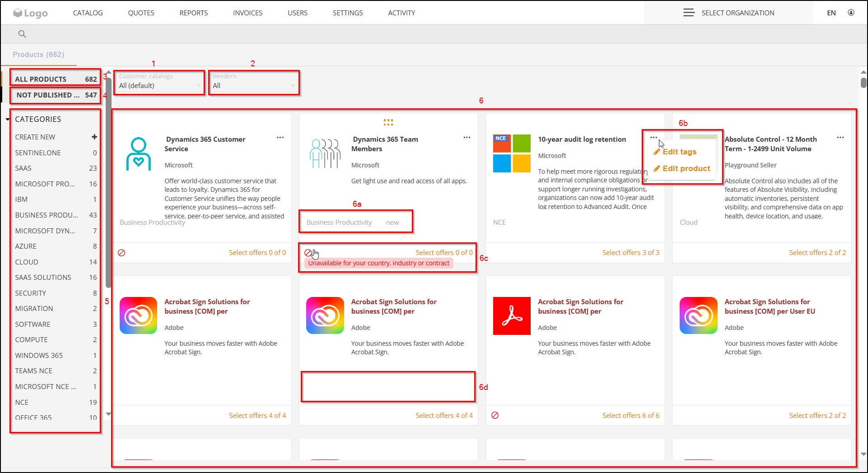Viewport: 868px width, 473px height.
Task: Select the Products (682) tab
Action: tap(39, 55)
